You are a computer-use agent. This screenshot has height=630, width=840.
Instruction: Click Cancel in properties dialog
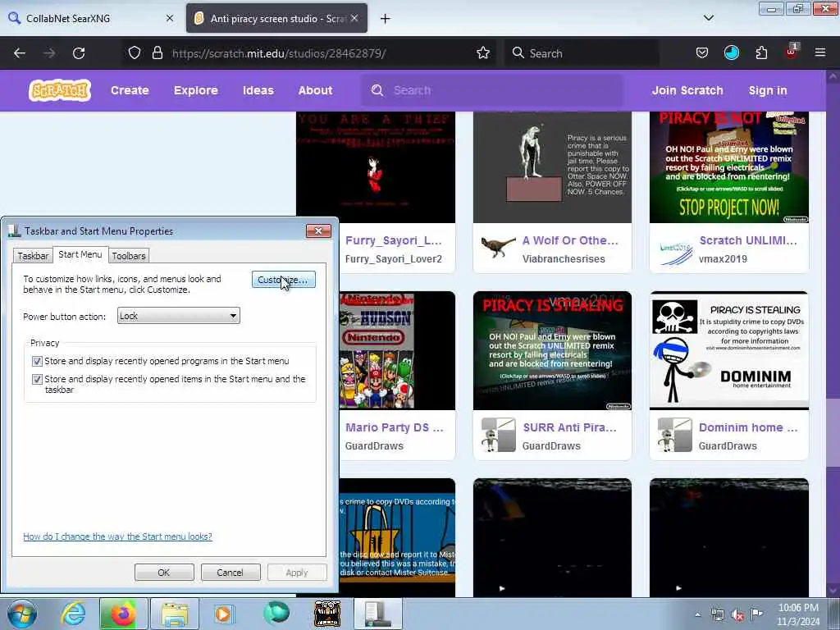coord(231,572)
